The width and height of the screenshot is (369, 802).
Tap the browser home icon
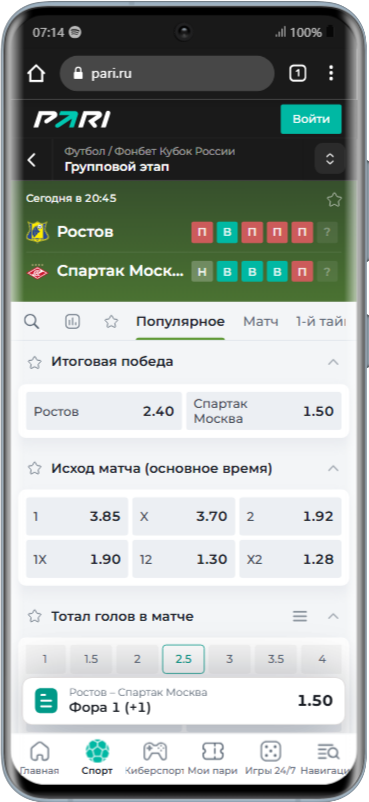(36, 74)
